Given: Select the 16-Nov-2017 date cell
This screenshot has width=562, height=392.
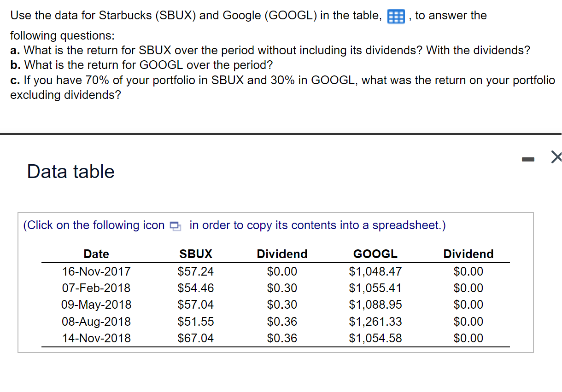Looking at the screenshot, I should [x=96, y=271].
